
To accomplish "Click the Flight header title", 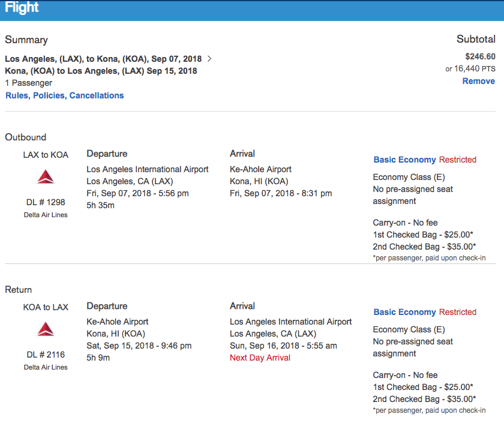I will click(x=22, y=8).
